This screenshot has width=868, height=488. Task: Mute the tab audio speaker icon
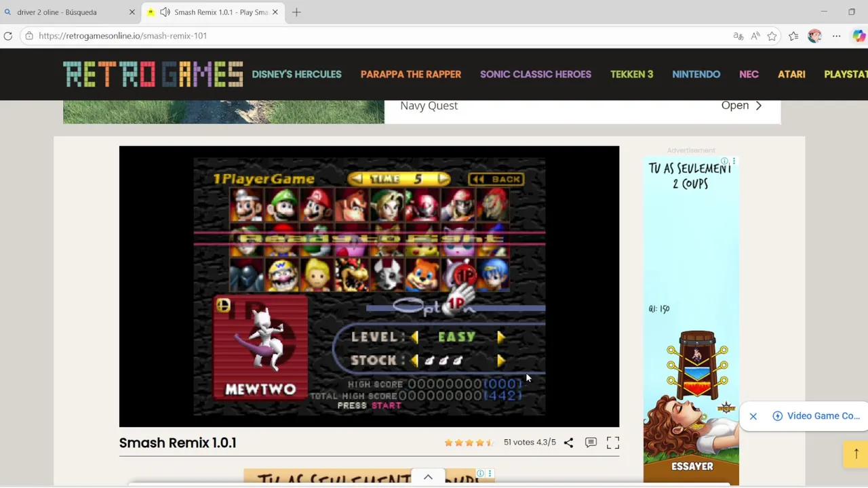(165, 12)
